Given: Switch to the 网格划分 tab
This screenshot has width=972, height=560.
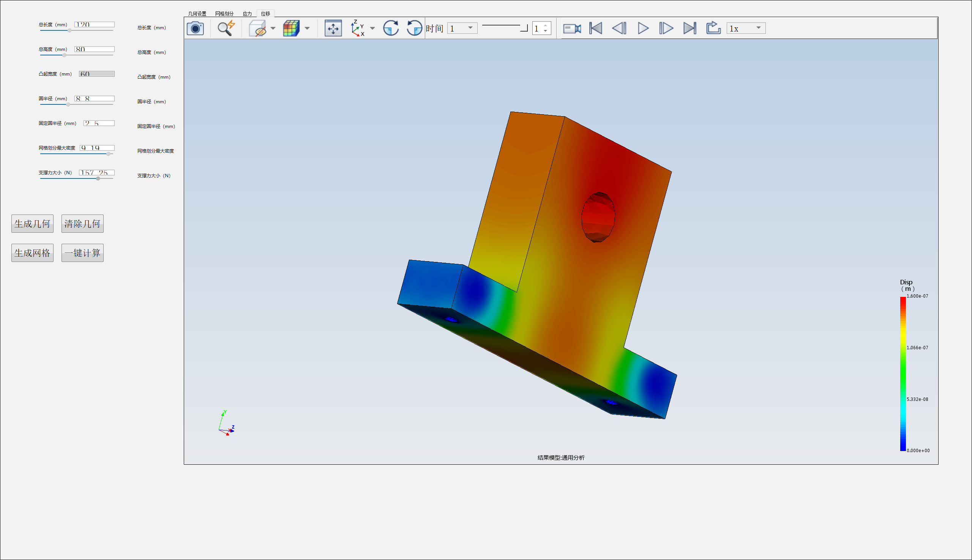Looking at the screenshot, I should [224, 13].
